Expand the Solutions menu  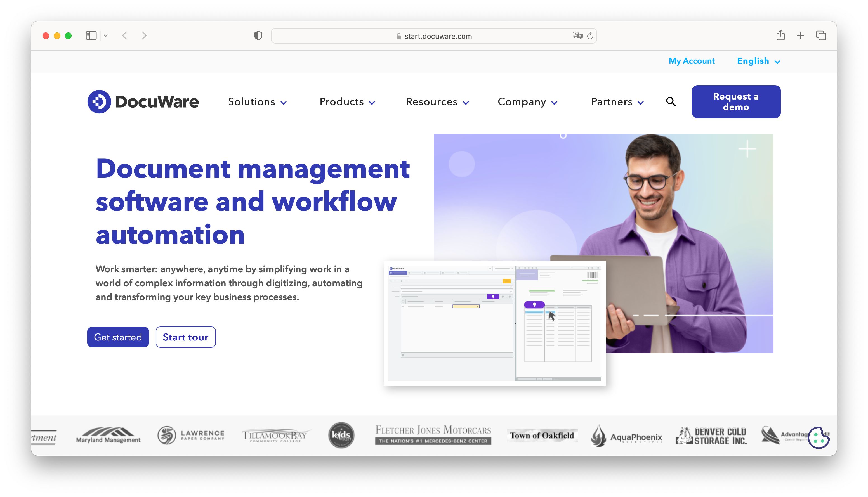(x=257, y=102)
